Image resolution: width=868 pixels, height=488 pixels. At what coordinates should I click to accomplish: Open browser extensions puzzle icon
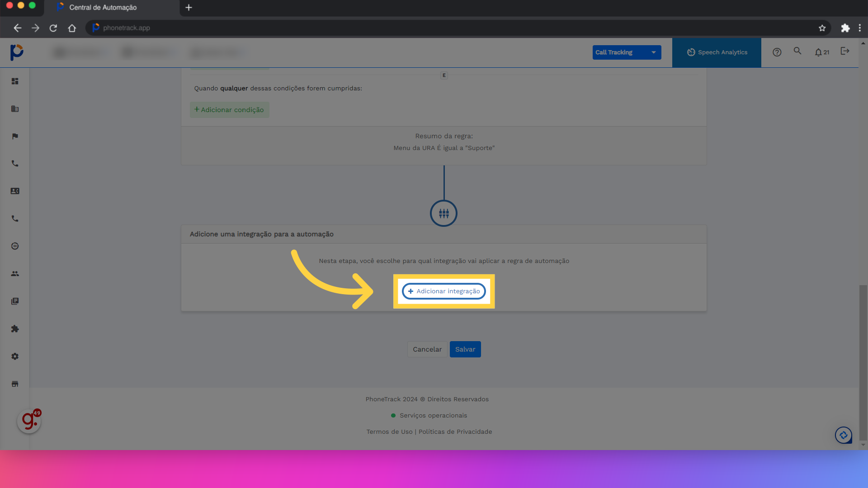click(x=845, y=28)
